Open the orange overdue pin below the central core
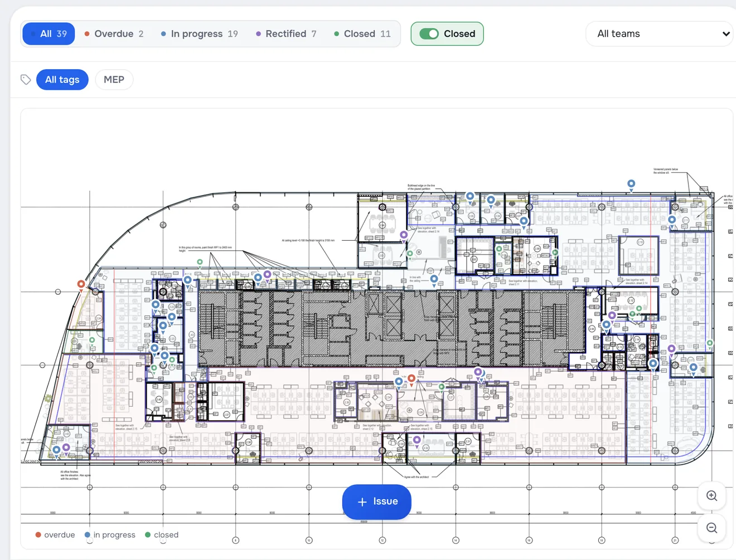Viewport: 736px width, 560px height. pos(411,379)
